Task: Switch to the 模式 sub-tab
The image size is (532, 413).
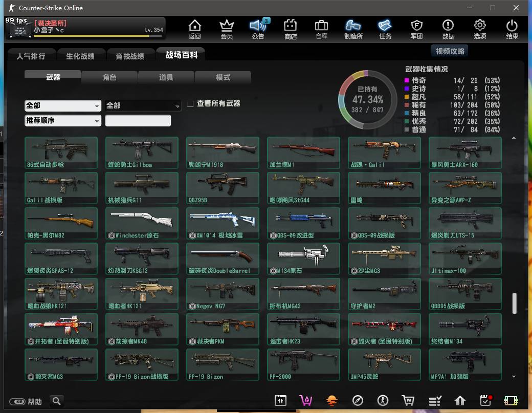Action: click(223, 77)
